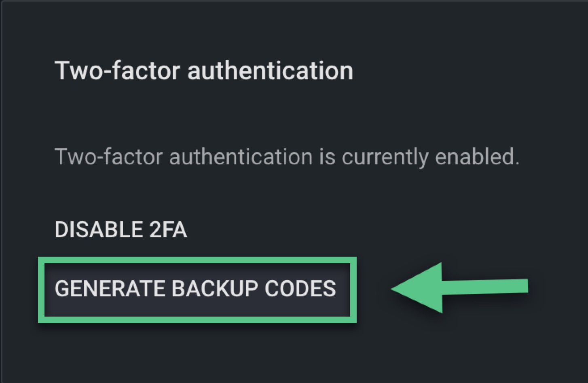Viewport: 588px width, 383px height.
Task: Click the word "CODES" in highlighted button
Action: [300, 289]
